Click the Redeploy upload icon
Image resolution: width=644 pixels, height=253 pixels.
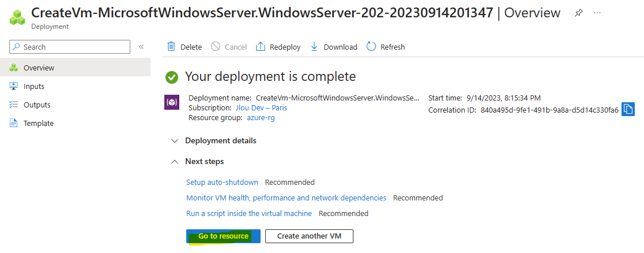pyautogui.click(x=261, y=46)
